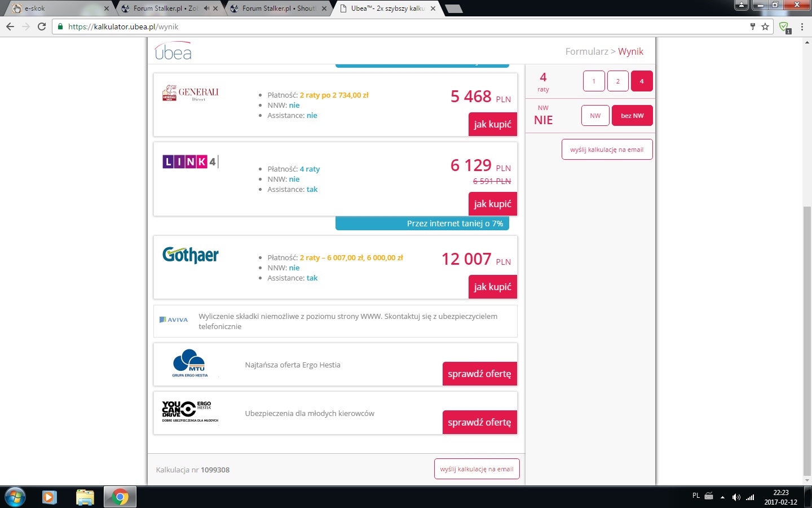Click the address bar URL
Screen dimensions: 812x508
(123, 27)
